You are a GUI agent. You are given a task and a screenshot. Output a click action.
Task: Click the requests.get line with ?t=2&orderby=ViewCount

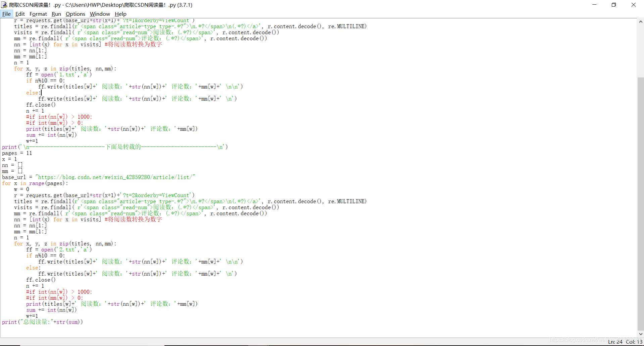pos(104,195)
